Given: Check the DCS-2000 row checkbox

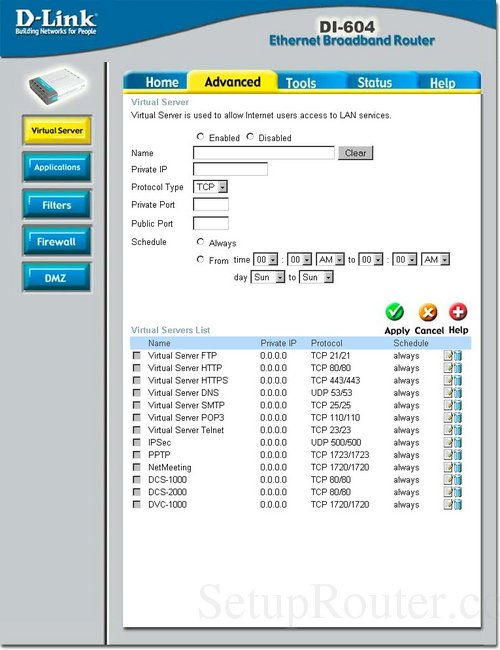Looking at the screenshot, I should tap(136, 492).
